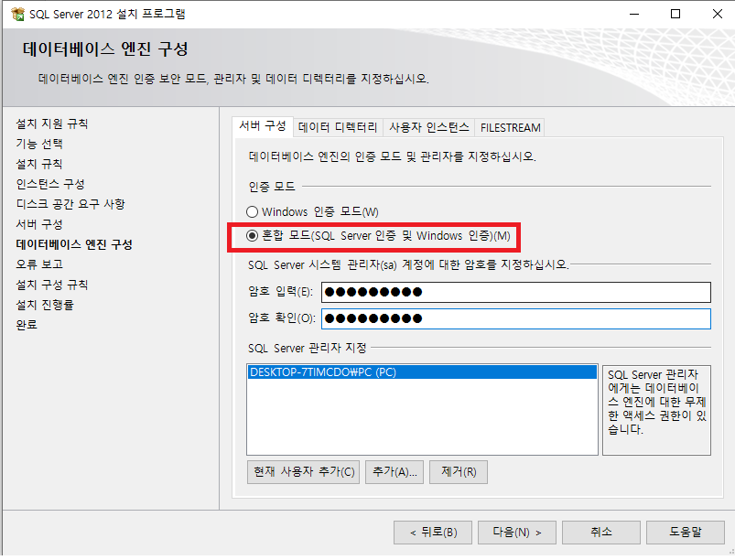Select 혼합 모드 authentication radio button
Viewport: 735px width, 560px height.
tap(253, 236)
